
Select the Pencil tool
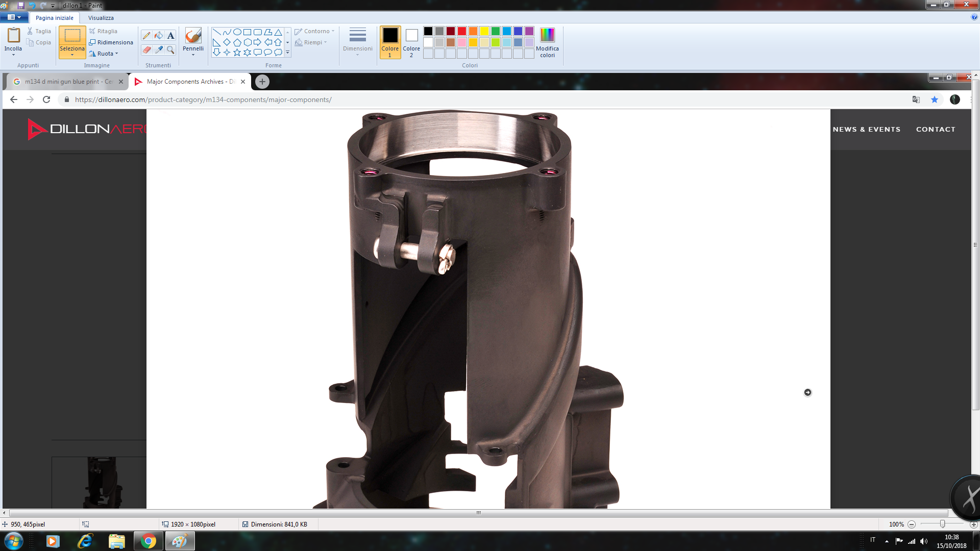[x=146, y=35]
